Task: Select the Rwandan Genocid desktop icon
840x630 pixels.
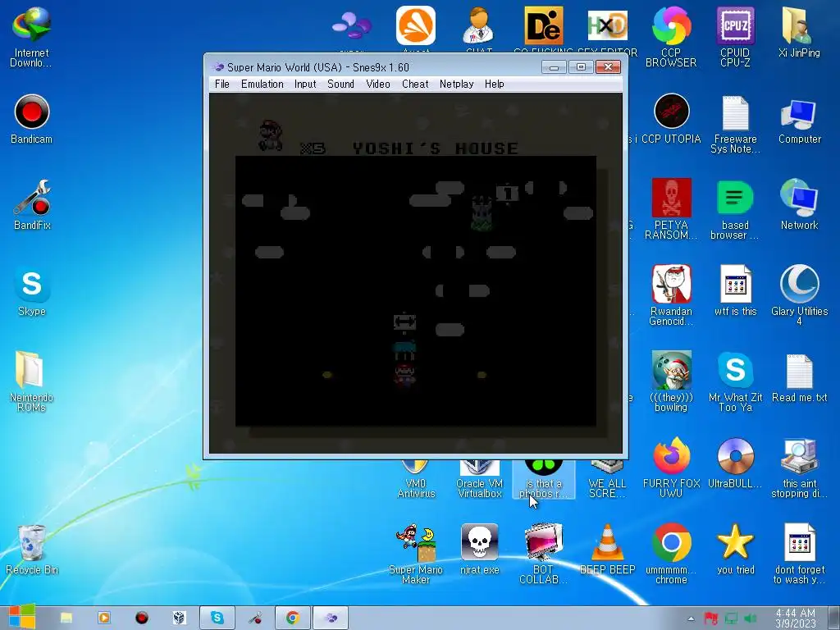Action: click(671, 294)
